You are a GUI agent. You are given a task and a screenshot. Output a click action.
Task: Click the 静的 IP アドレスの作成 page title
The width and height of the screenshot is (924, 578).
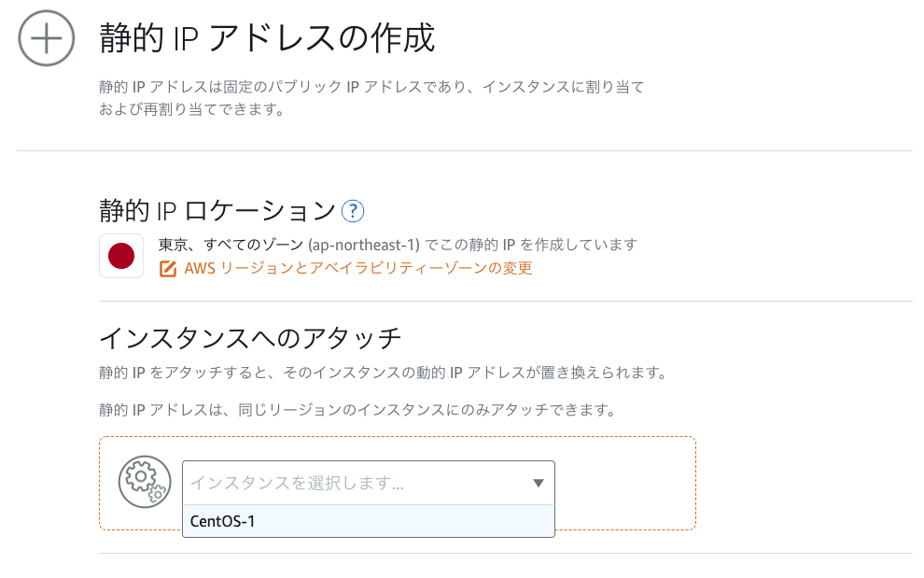pos(267,38)
